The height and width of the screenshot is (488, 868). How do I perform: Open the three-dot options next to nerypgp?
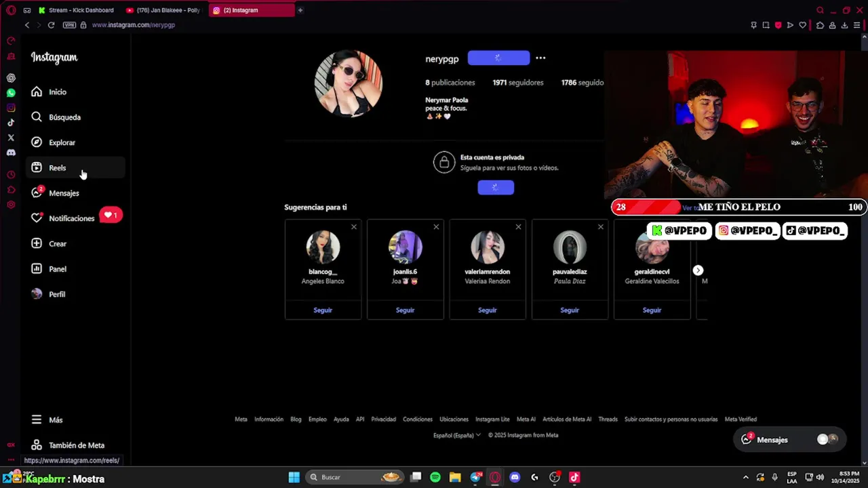click(x=540, y=58)
